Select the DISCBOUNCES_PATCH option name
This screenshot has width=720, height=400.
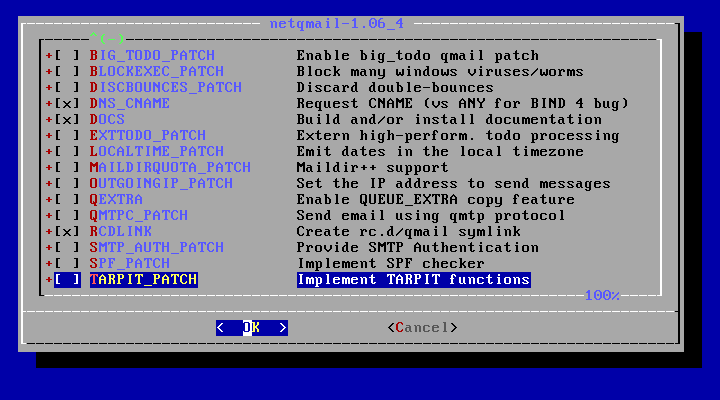(x=166, y=87)
